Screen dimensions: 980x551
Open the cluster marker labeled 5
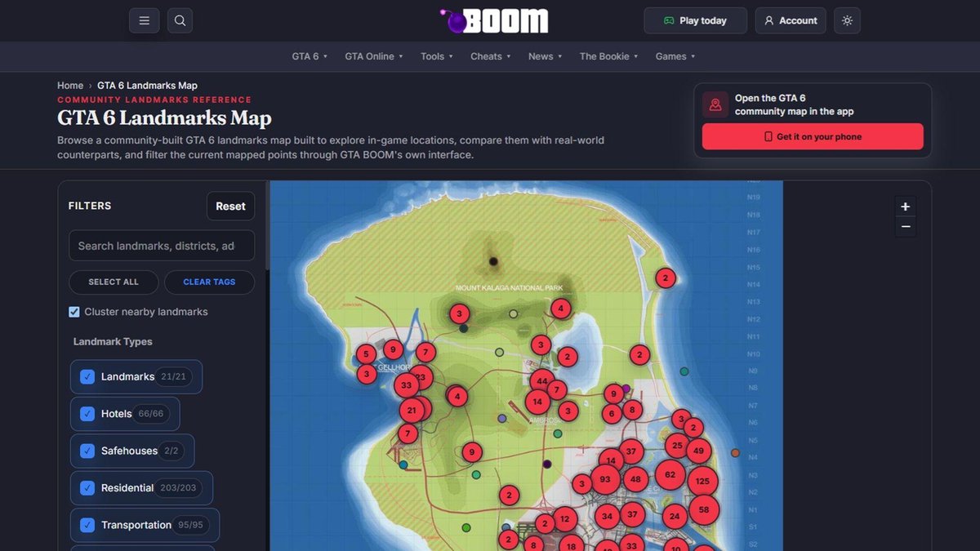(365, 354)
